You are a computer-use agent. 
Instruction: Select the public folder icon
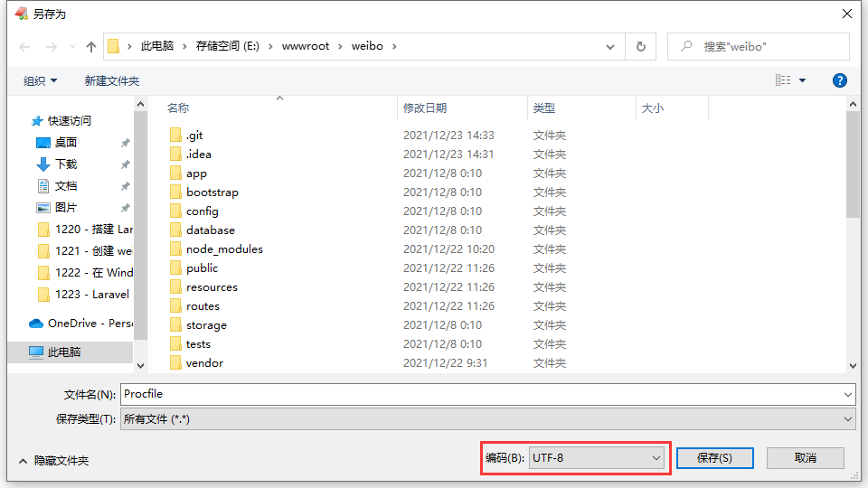pyautogui.click(x=176, y=267)
